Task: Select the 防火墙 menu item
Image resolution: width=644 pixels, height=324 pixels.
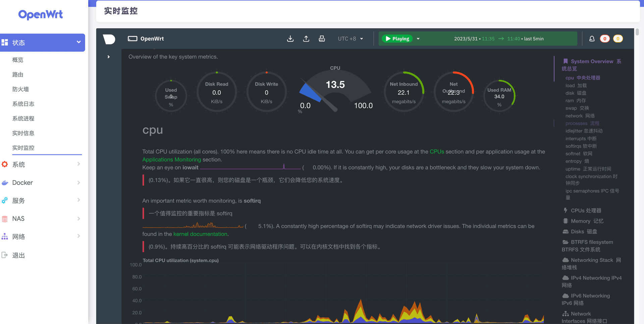Action: pos(20,89)
